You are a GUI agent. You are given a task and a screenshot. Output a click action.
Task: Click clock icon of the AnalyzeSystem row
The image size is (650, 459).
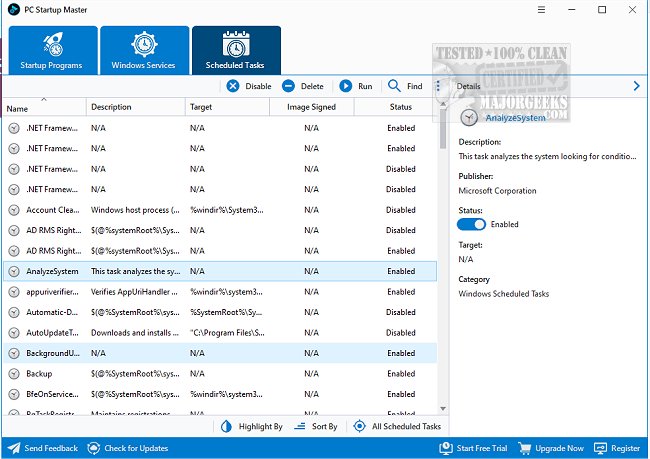tap(14, 272)
